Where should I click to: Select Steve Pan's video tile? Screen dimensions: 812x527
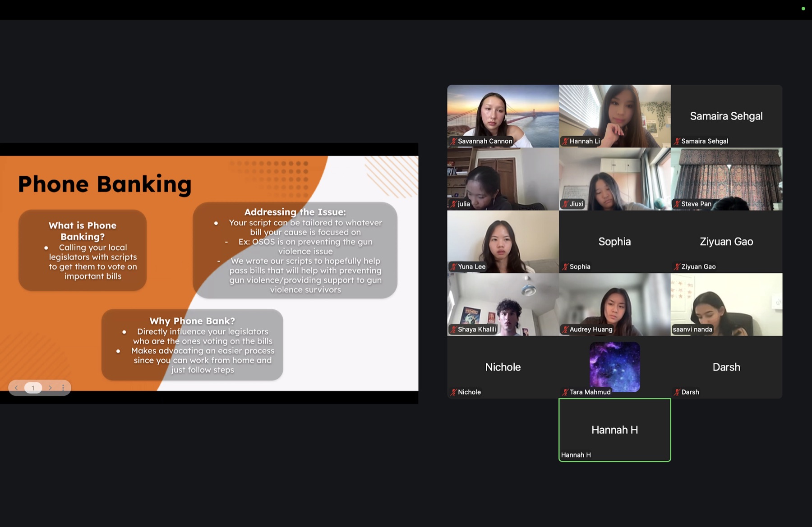click(x=726, y=179)
